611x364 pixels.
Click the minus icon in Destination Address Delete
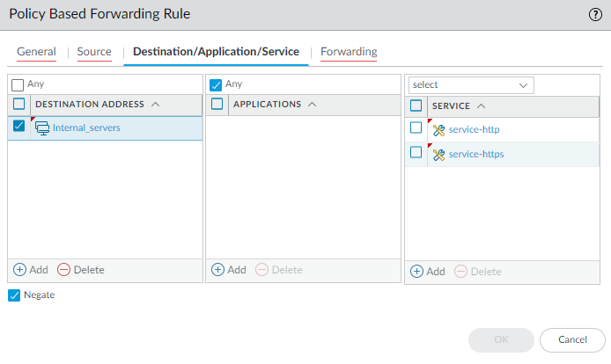pos(63,269)
